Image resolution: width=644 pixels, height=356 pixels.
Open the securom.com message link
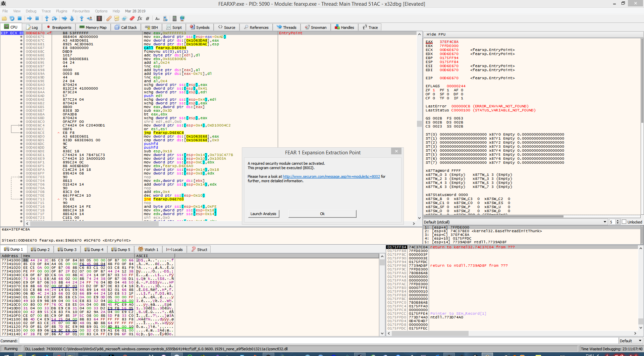coord(331,176)
